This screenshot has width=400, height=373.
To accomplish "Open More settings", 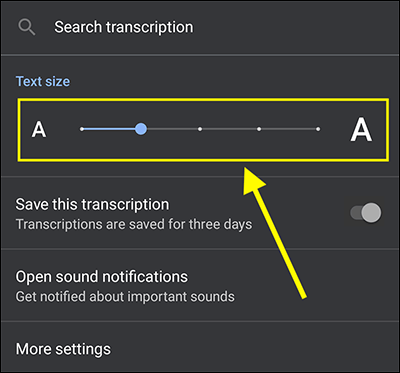I will point(200,347).
